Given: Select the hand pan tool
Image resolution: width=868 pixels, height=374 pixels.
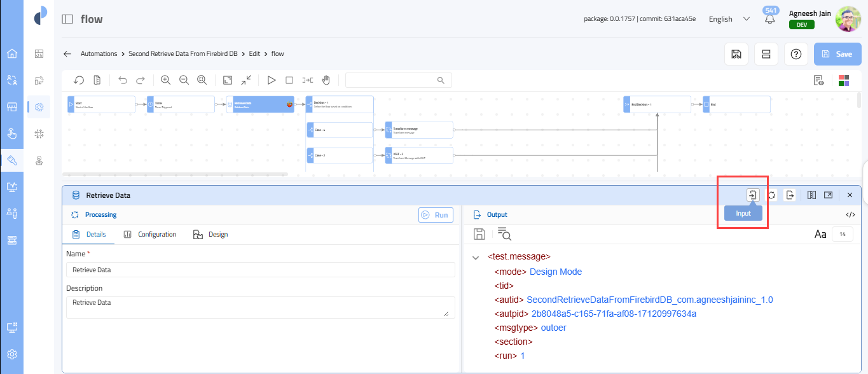Looking at the screenshot, I should pos(326,80).
